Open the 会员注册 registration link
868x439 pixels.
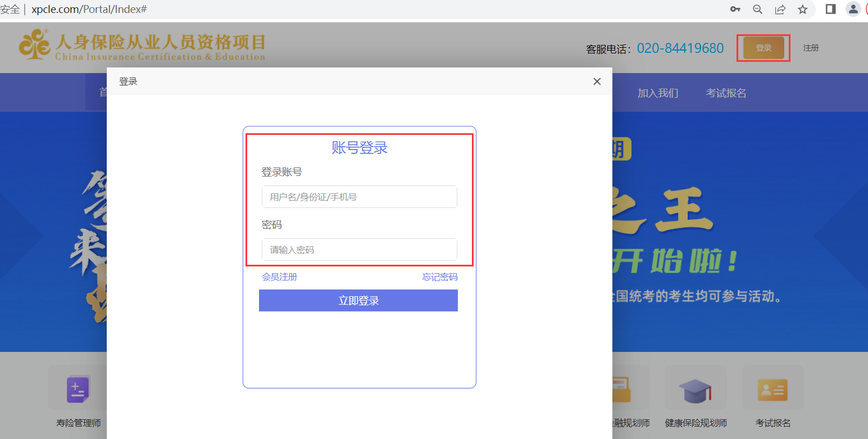280,277
